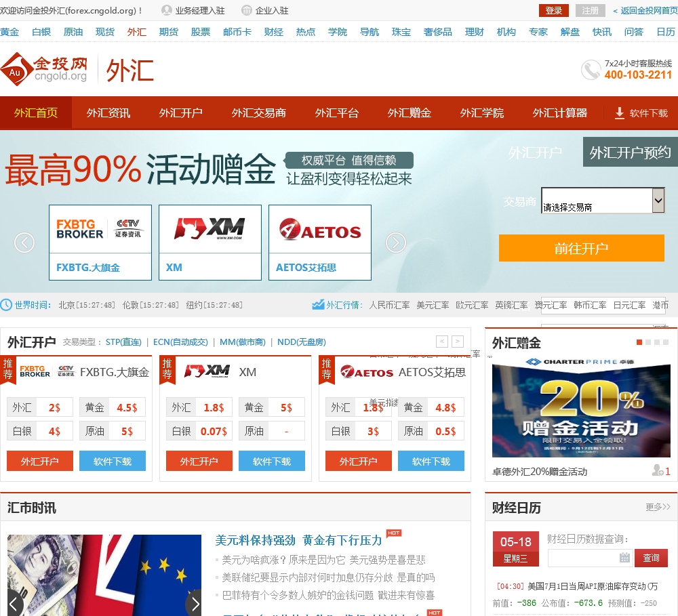Open the calendar picker icon in 财经日历

pos(624,558)
